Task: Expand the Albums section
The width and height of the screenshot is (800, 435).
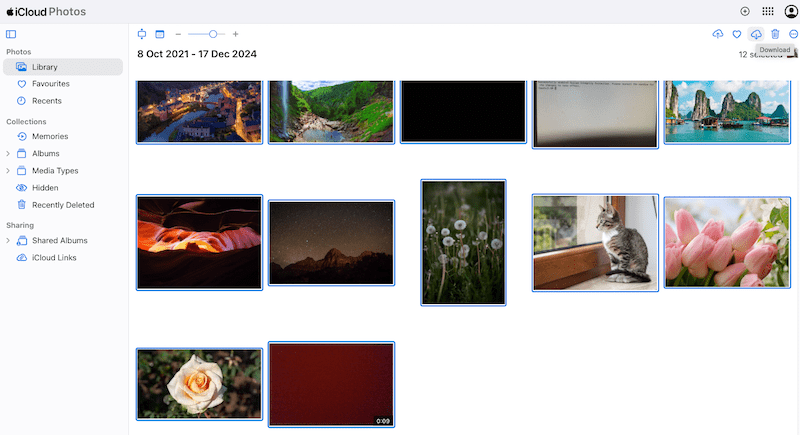Action: [x=8, y=154]
